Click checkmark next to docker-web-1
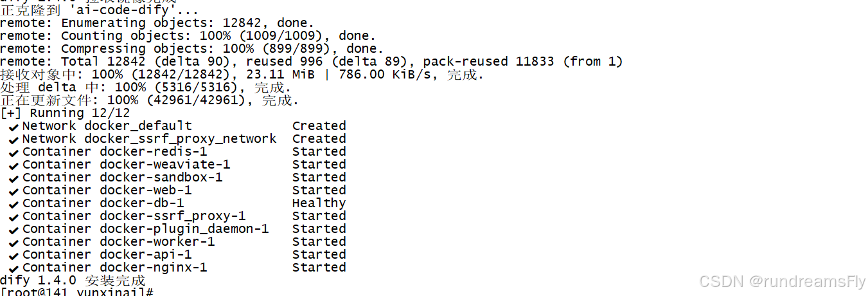868x296 pixels. [13, 191]
